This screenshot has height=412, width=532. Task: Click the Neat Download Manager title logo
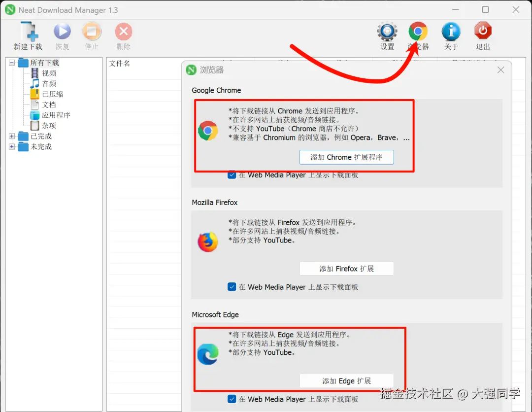pyautogui.click(x=10, y=9)
